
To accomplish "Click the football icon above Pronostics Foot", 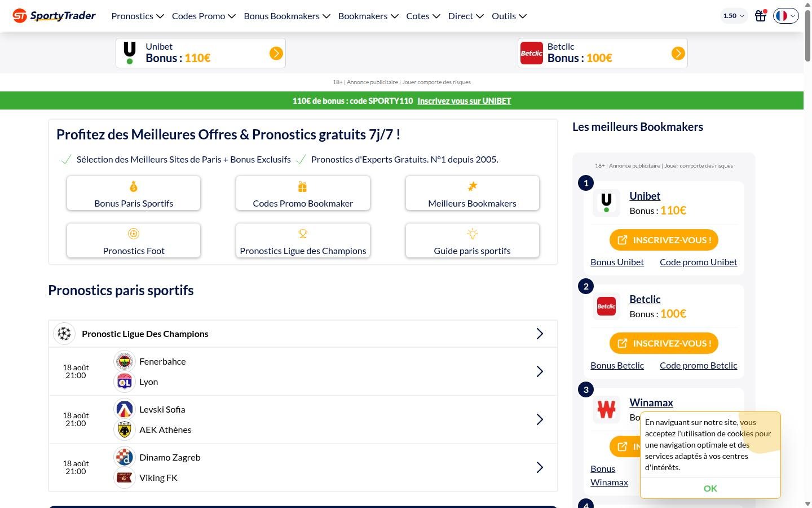I will [134, 234].
